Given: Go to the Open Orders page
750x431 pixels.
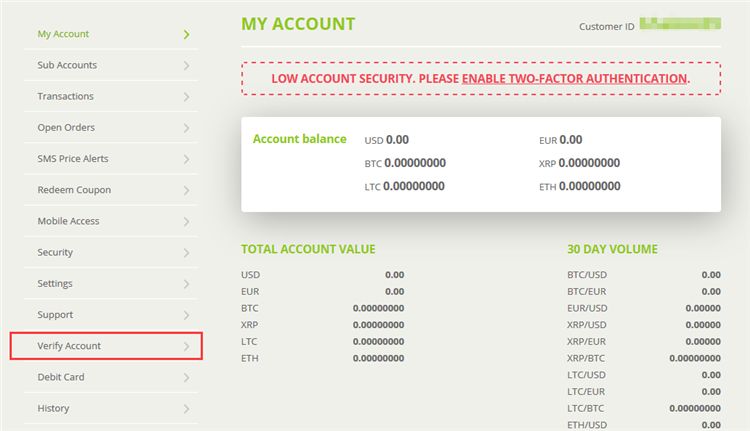Looking at the screenshot, I should [66, 128].
